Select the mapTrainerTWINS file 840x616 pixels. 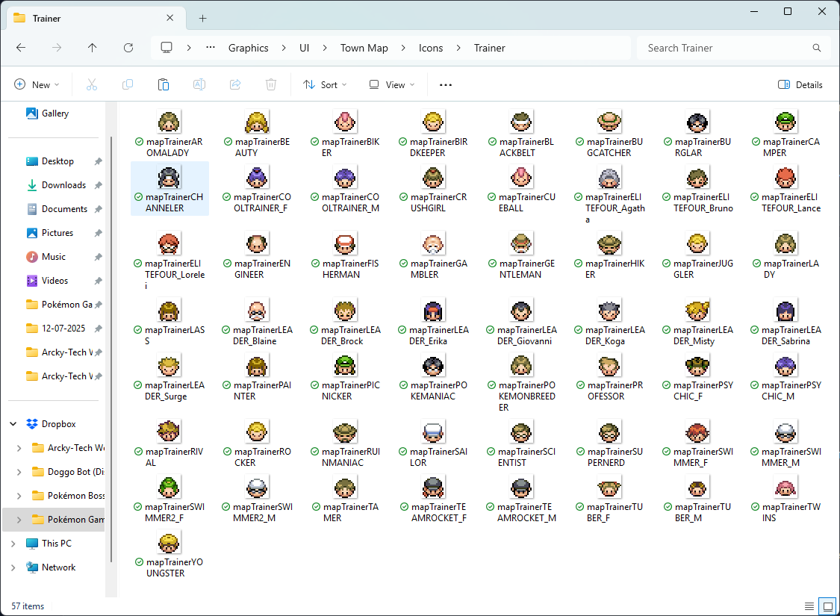point(785,498)
